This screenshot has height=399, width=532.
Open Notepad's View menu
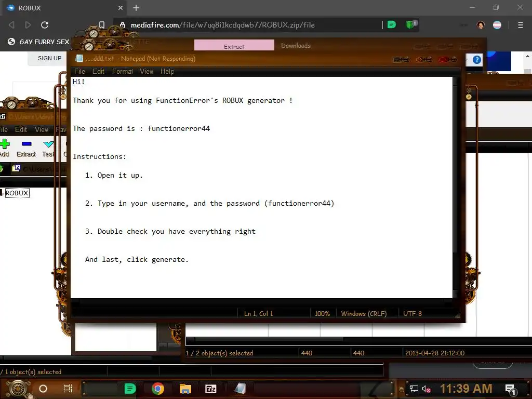pyautogui.click(x=147, y=71)
